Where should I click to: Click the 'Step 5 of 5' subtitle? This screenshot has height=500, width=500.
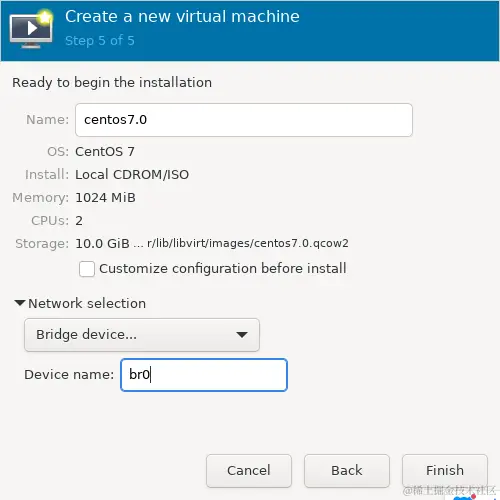tap(100, 41)
